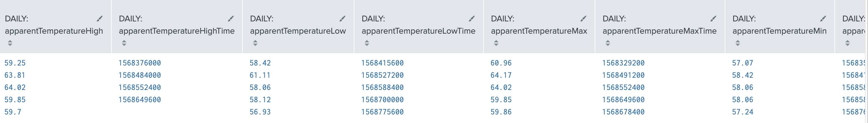Click edit pencil for apparentTemperatureHigh column
The image size is (868, 123).
click(x=99, y=19)
